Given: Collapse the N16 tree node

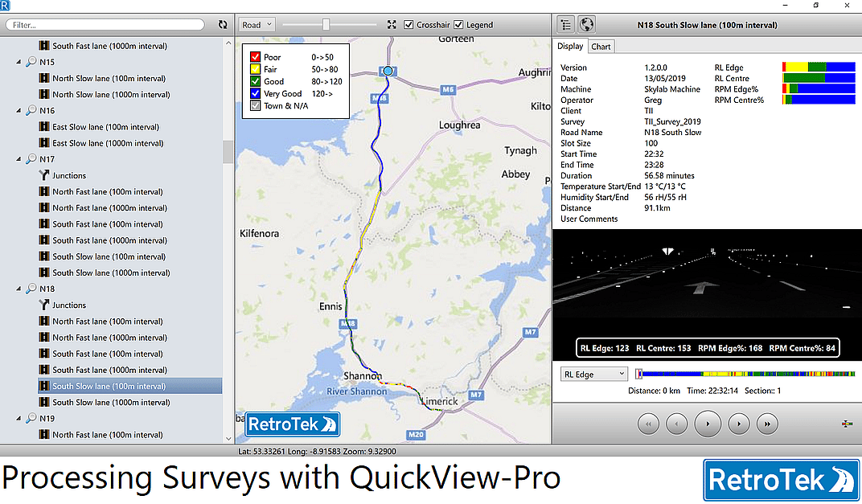Looking at the screenshot, I should coord(18,111).
